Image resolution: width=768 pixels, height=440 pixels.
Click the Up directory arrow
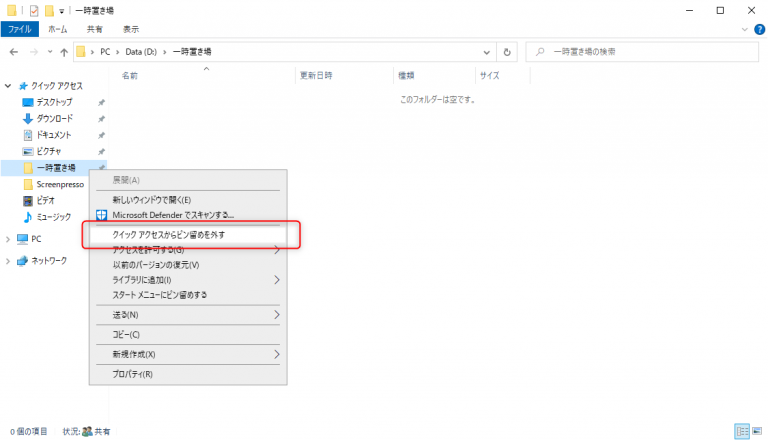[64, 52]
